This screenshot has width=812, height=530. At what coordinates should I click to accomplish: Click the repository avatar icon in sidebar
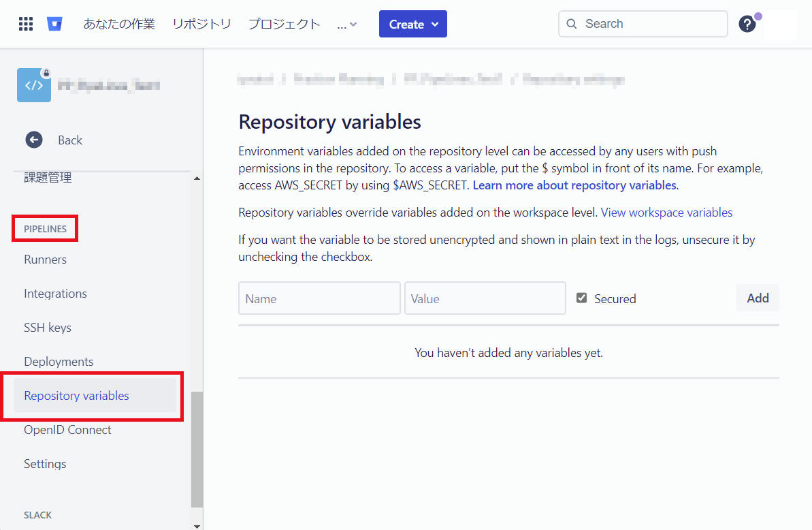click(35, 84)
